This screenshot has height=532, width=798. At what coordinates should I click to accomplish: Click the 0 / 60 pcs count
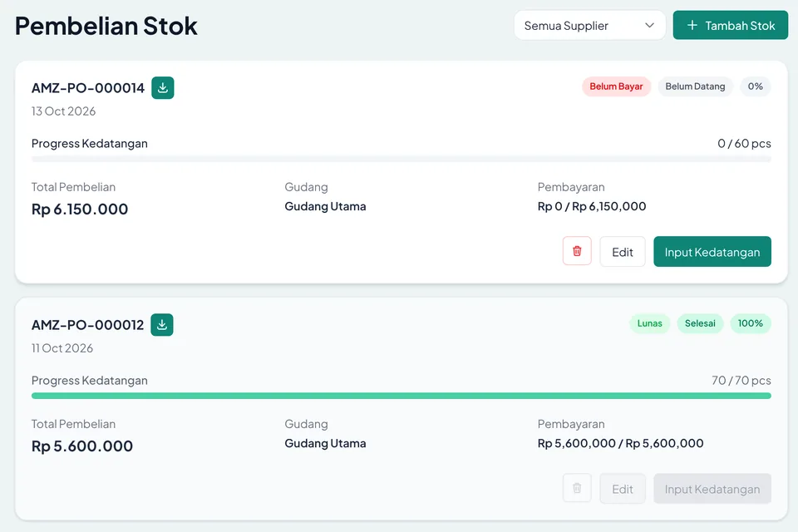click(744, 144)
